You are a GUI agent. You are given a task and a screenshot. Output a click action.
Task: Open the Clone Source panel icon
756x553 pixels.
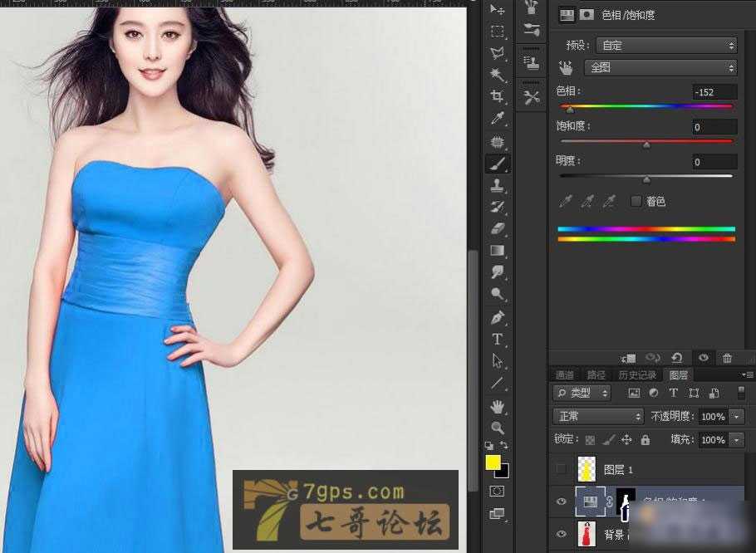coord(532,62)
